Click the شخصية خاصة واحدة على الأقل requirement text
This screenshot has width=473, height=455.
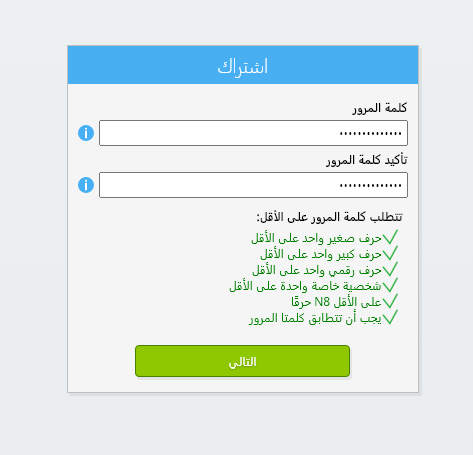(x=305, y=286)
